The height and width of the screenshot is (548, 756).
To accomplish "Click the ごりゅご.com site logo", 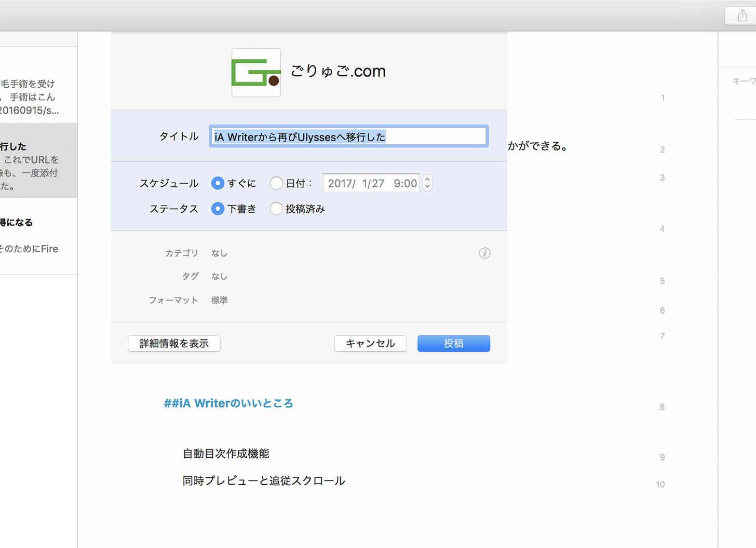I will [256, 72].
